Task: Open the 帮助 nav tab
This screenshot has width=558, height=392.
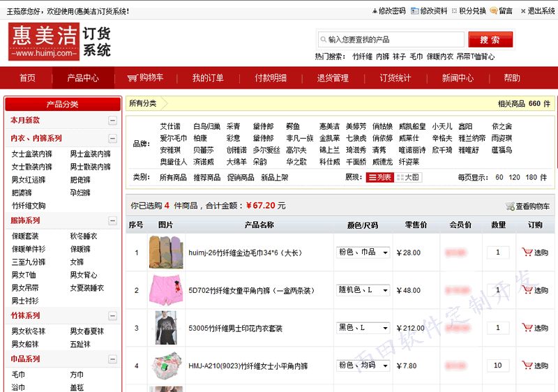Action: 512,78
